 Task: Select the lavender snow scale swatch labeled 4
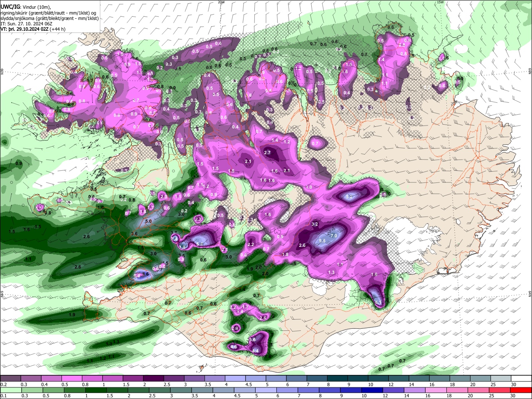pyautogui.click(x=235, y=379)
